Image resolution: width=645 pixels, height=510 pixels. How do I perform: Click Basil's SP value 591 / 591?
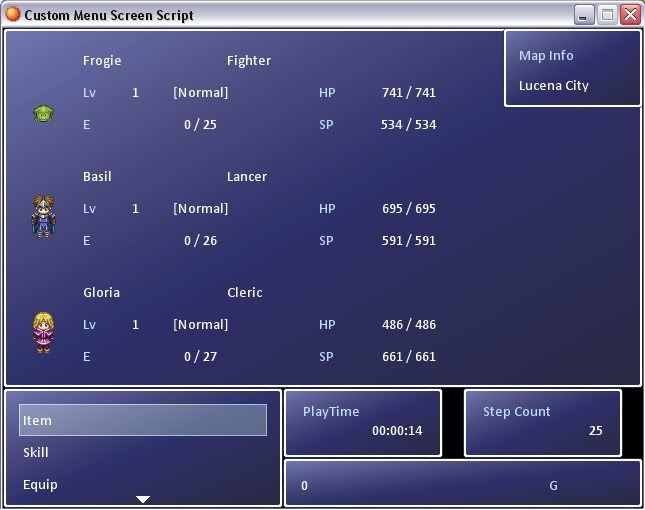[409, 241]
